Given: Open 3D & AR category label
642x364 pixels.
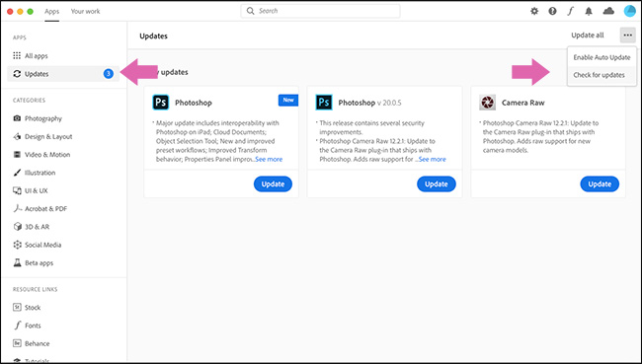Looking at the screenshot, I should tap(37, 227).
